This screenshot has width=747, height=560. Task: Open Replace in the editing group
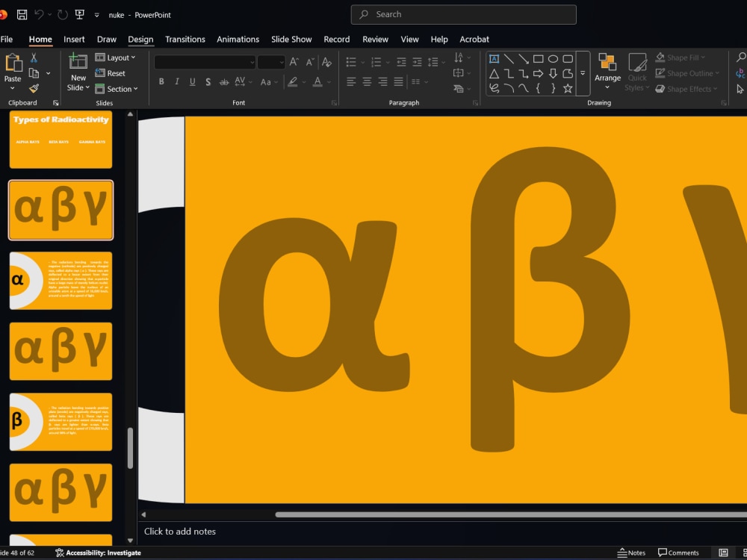point(741,73)
